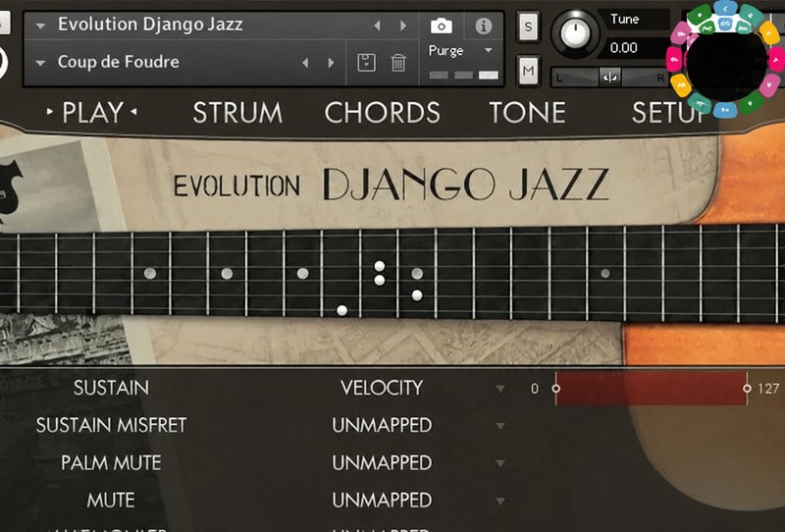Click the velocity range low handle
This screenshot has width=785, height=532.
[x=555, y=389]
